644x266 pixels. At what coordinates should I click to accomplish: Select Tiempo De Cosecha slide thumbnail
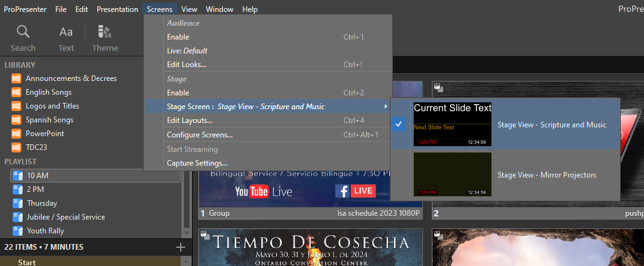tap(311, 248)
